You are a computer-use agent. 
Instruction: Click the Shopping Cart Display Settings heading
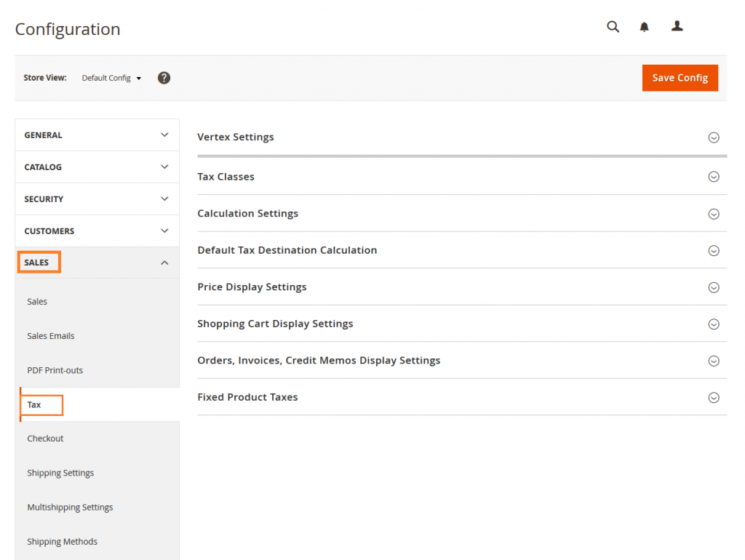275,324
